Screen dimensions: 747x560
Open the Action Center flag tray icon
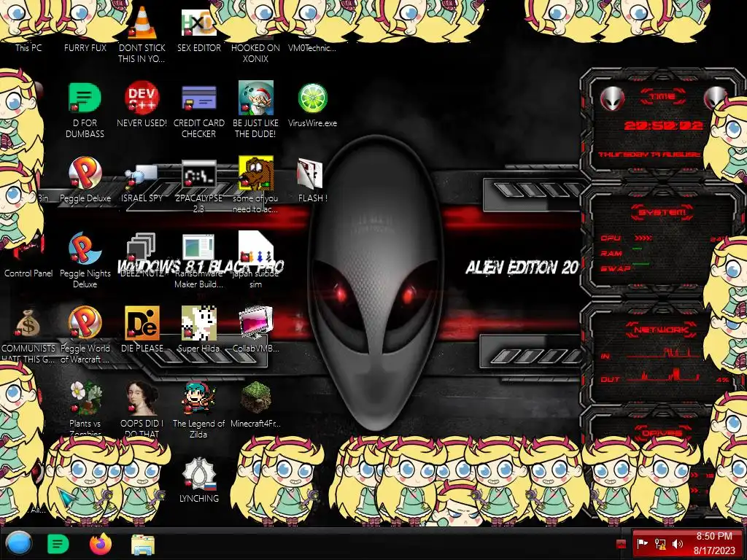[x=642, y=543]
